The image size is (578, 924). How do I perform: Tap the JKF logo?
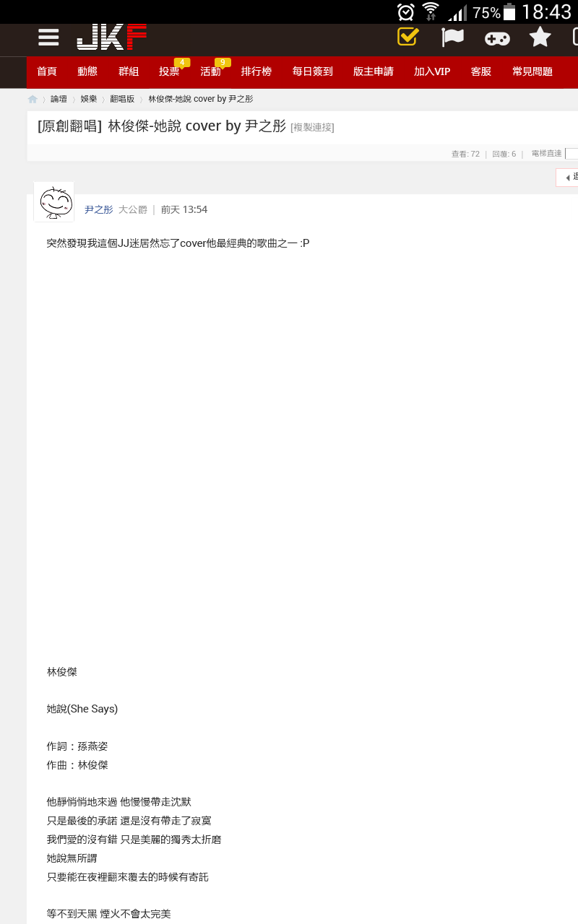(x=111, y=37)
